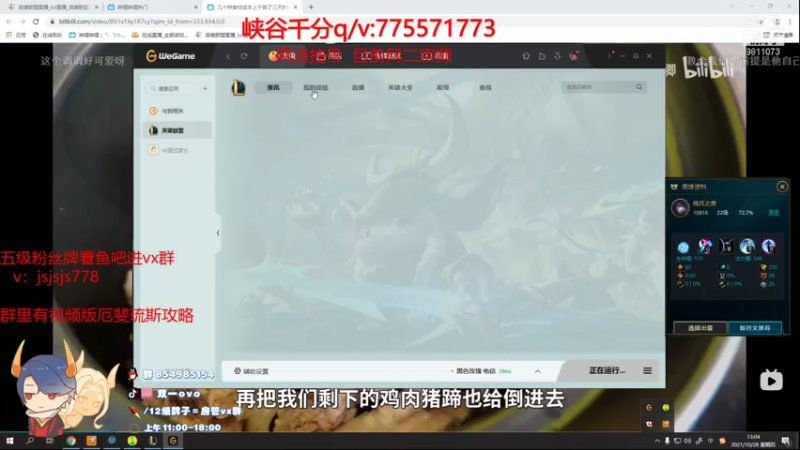Open 辅助设置 assist settings
Image resolution: width=800 pixels, height=450 pixels.
click(251, 371)
